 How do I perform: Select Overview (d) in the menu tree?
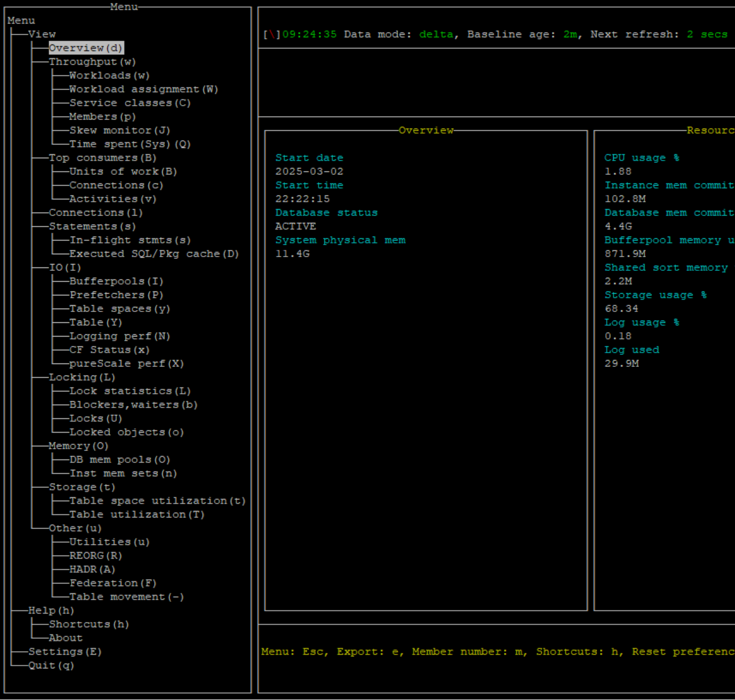86,48
